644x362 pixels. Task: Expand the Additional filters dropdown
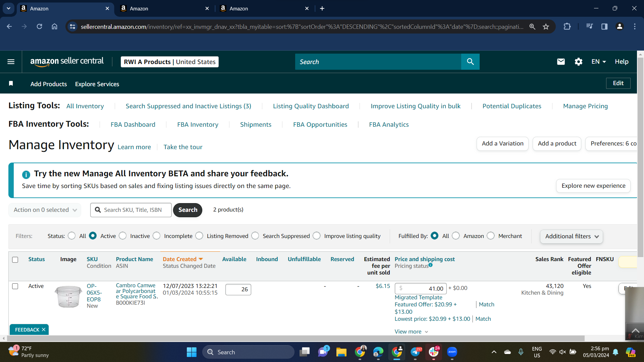(572, 236)
